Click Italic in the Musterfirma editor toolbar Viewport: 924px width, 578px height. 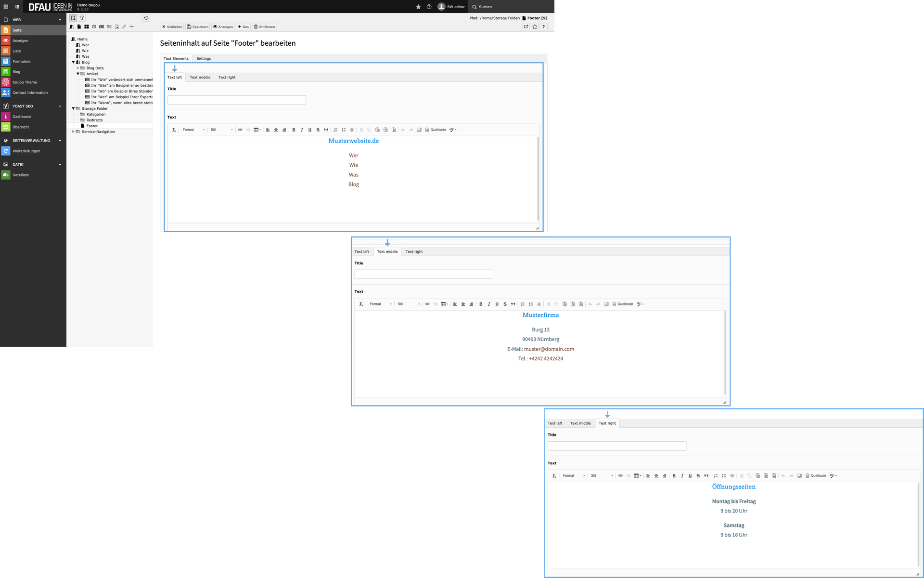(489, 304)
